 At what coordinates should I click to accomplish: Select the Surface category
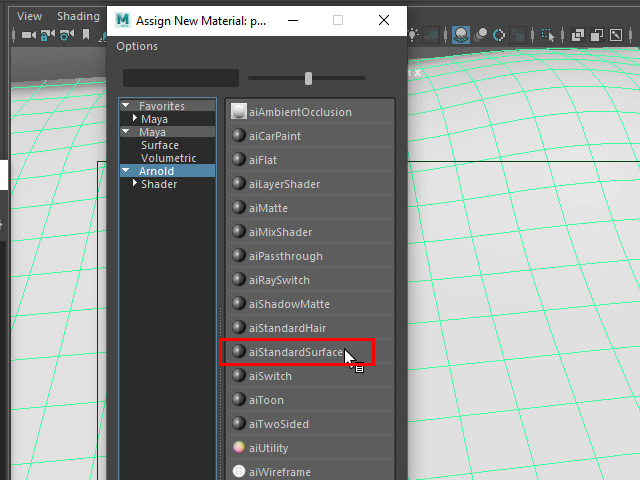(160, 145)
